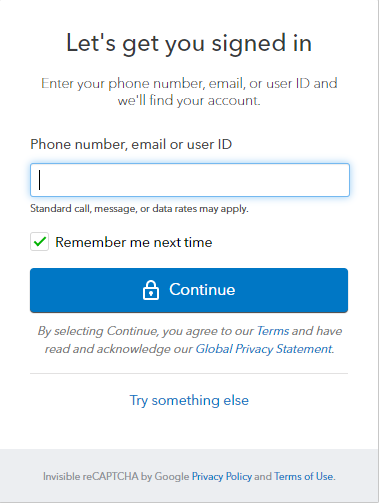Click the "Let's get you signed in" heading
This screenshot has height=503, width=379.
189,43
